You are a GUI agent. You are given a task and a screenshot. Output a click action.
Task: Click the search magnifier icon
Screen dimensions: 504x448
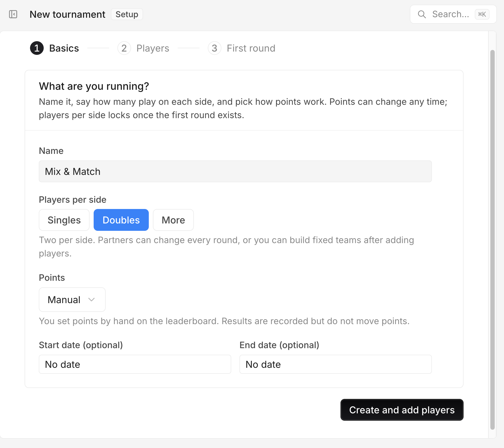[x=422, y=14]
